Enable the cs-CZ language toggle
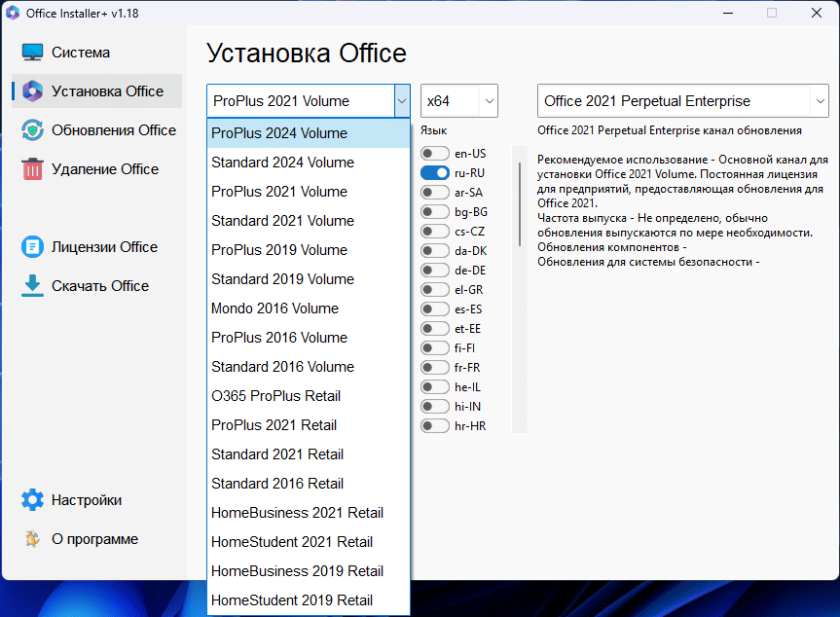Screen dimensions: 840x617 (434, 232)
